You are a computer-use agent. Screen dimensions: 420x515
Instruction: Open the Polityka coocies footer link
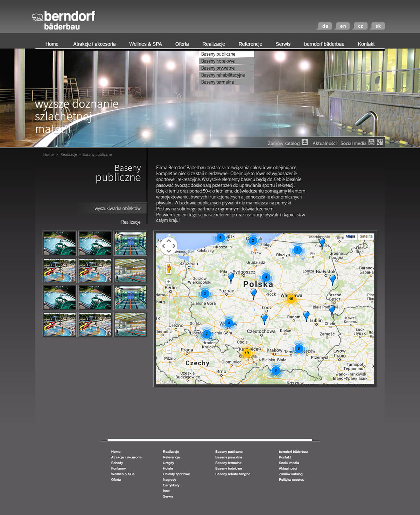coord(291,480)
